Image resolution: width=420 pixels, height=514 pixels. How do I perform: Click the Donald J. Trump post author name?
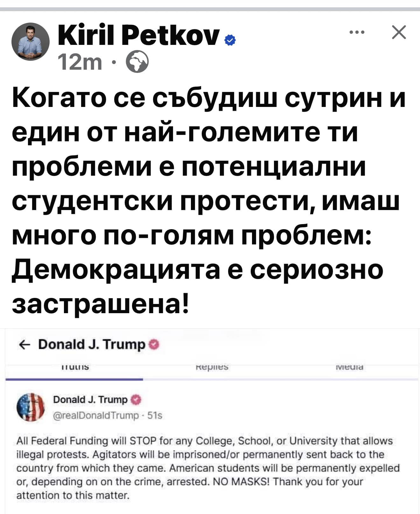[x=90, y=399]
